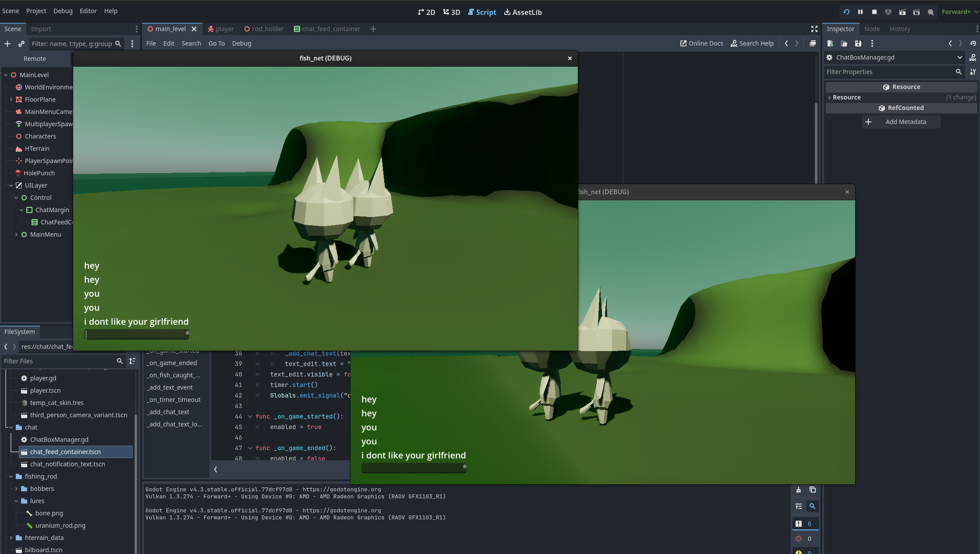Focus chat input in front fish_net window
The width and height of the screenshot is (980, 554).
pos(137,335)
